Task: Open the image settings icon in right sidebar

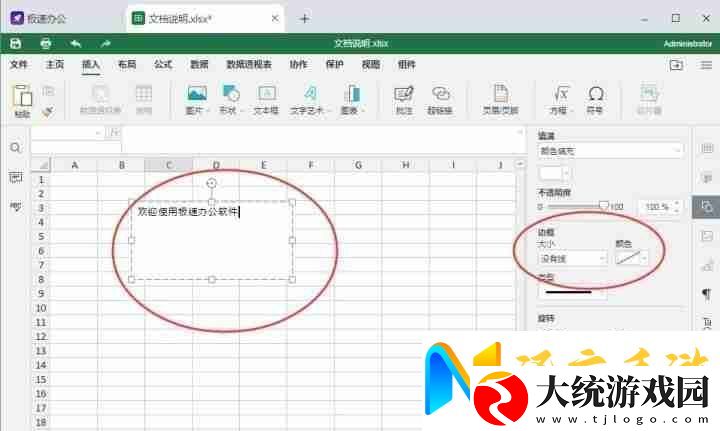Action: click(x=707, y=236)
